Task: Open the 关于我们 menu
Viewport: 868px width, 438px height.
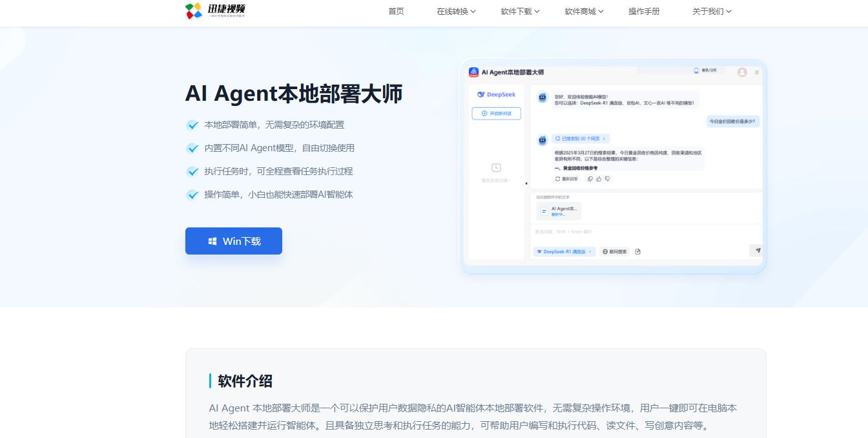Action: tap(712, 12)
